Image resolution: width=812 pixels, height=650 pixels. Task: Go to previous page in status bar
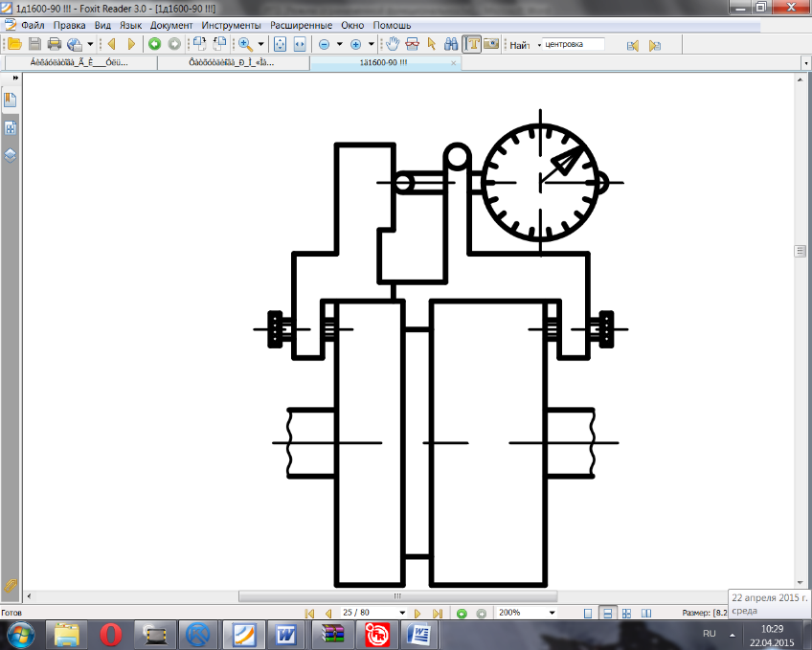point(328,614)
